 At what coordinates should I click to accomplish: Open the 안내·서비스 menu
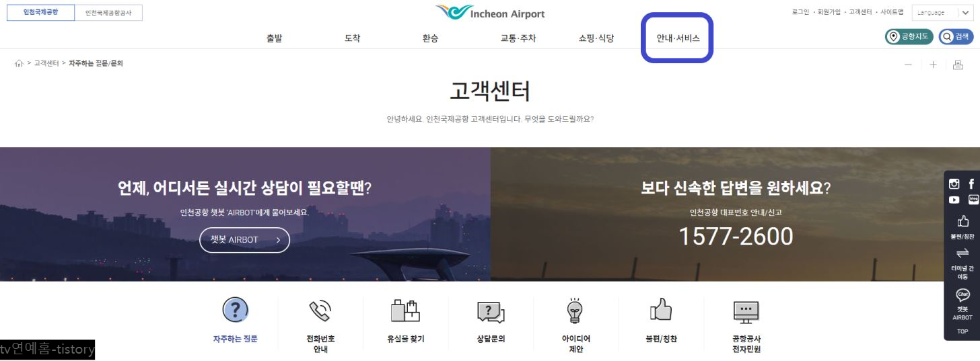pyautogui.click(x=678, y=38)
